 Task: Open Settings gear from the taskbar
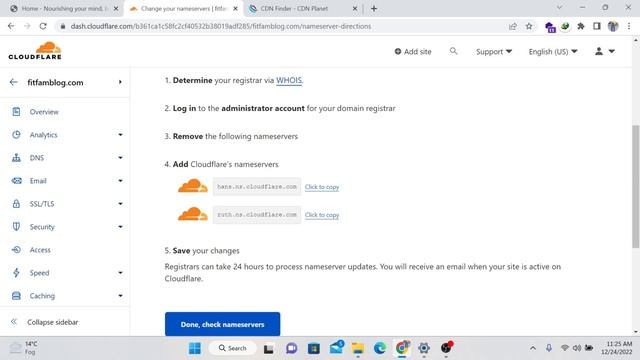(424, 348)
